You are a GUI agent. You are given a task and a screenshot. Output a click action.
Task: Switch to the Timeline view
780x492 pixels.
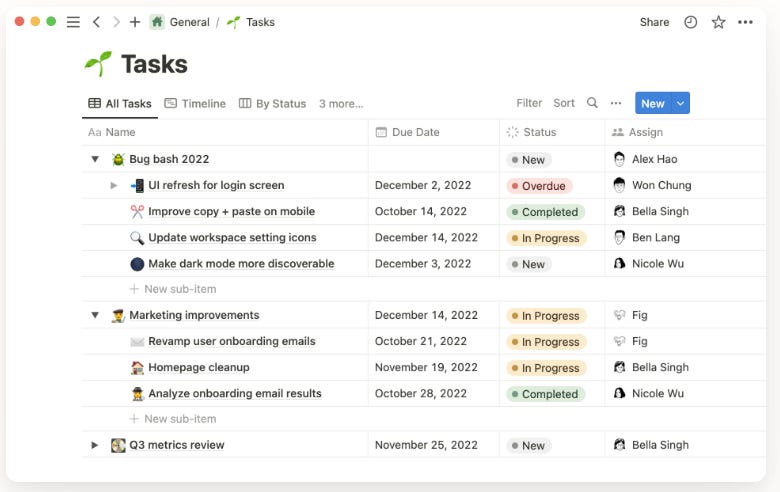pos(195,103)
